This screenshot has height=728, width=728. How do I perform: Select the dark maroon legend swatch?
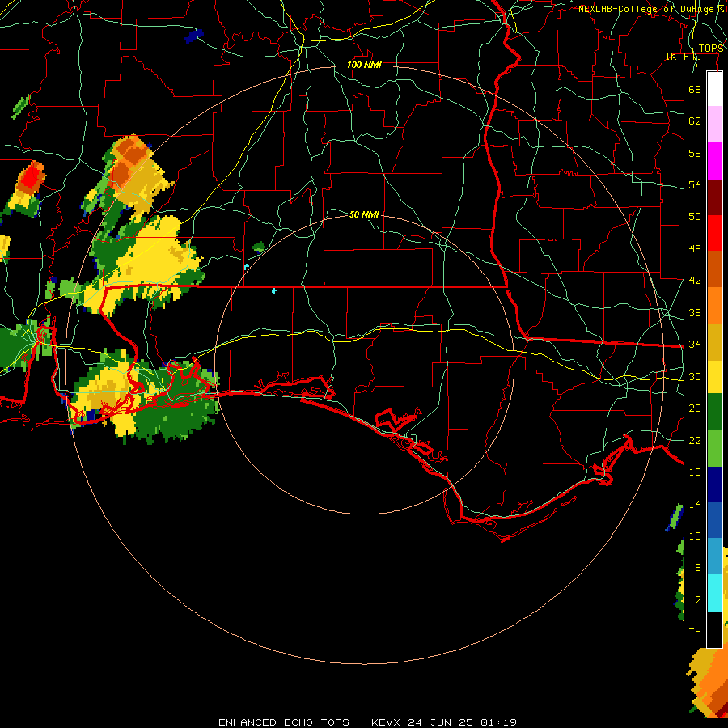(714, 197)
